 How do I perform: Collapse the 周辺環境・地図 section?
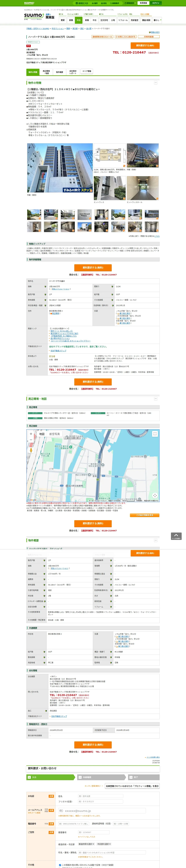pos(156,399)
